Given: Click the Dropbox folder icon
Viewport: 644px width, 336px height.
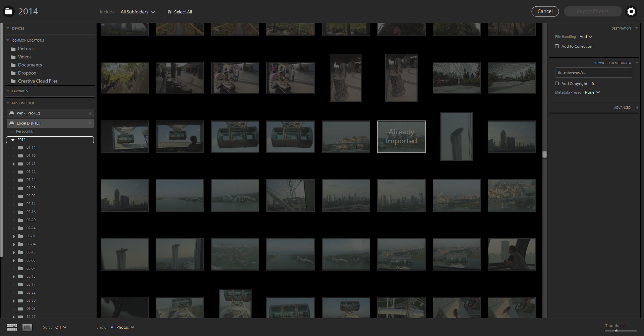Looking at the screenshot, I should pos(13,73).
